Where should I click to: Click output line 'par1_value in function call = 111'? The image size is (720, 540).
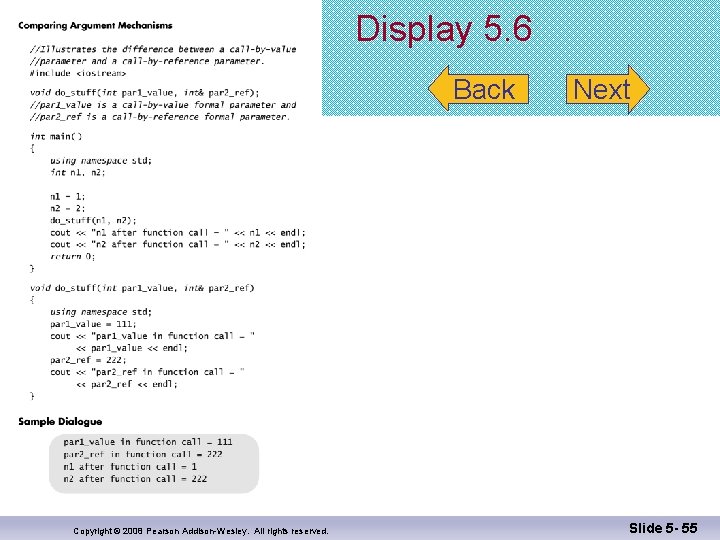click(x=148, y=442)
